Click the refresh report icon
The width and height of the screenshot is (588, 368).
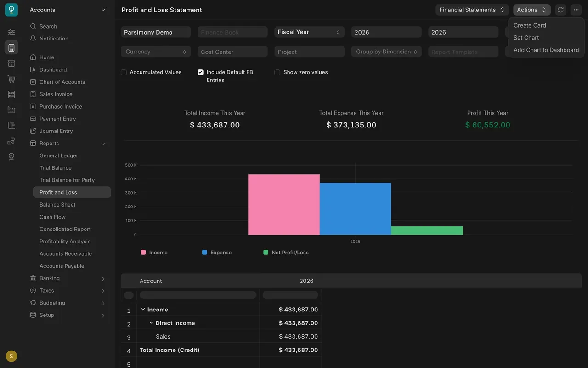pyautogui.click(x=560, y=10)
